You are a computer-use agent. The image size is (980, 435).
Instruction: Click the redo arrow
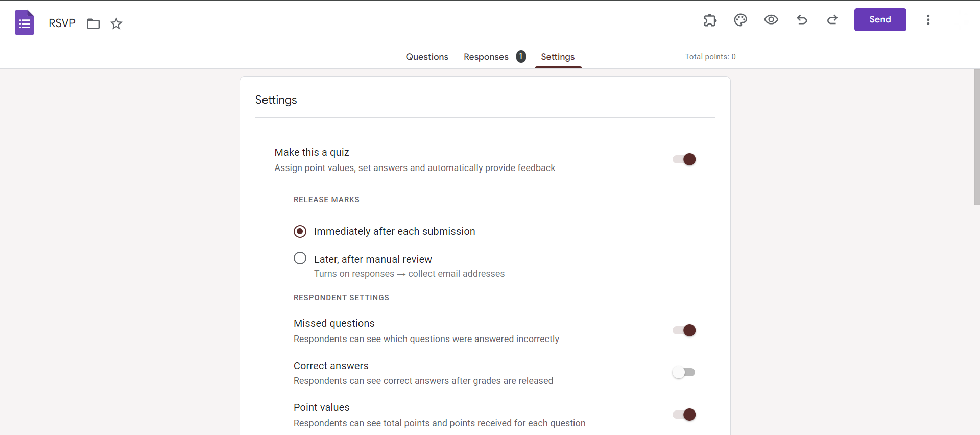click(x=832, y=20)
